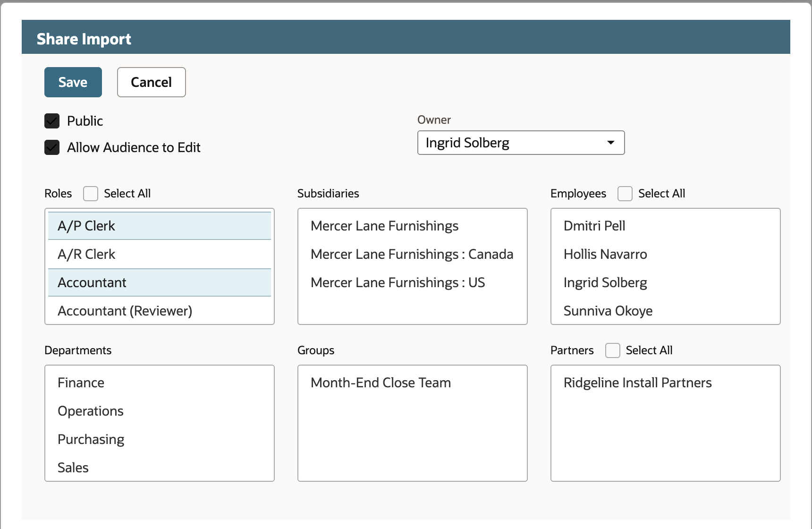Select employee Hollis Navarro
Image resolution: width=812 pixels, height=529 pixels.
tap(666, 254)
